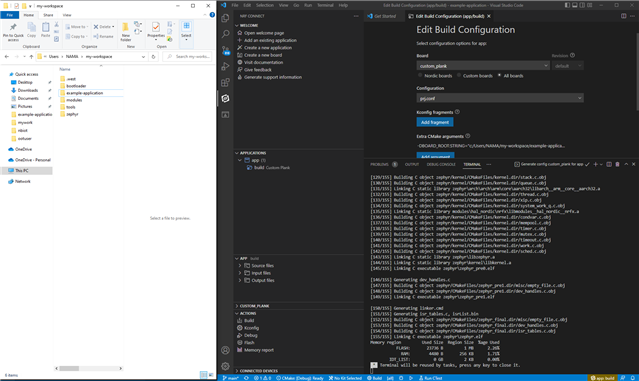
Task: Select the Nordic boards radio button
Action: [x=420, y=75]
